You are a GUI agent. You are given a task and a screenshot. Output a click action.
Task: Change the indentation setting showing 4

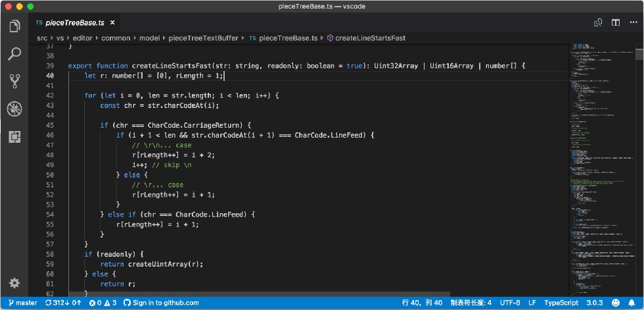pyautogui.click(x=471, y=303)
